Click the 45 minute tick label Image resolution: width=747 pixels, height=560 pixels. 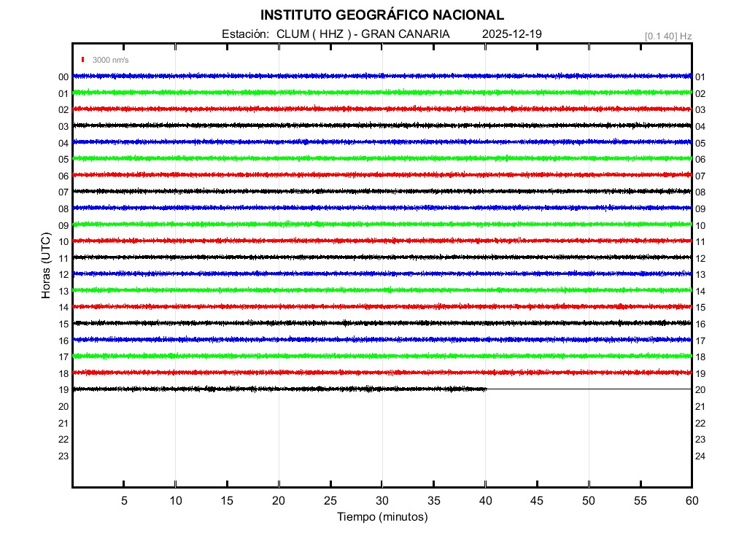(x=536, y=501)
